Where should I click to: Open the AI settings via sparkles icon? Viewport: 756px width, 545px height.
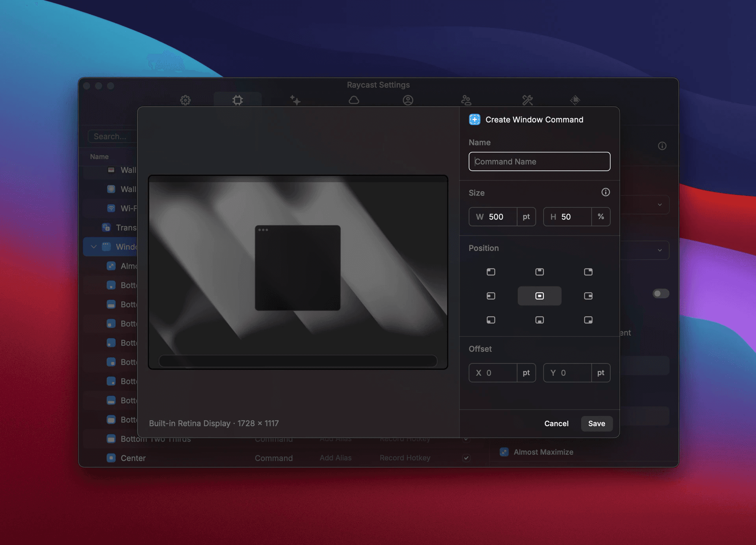click(296, 100)
